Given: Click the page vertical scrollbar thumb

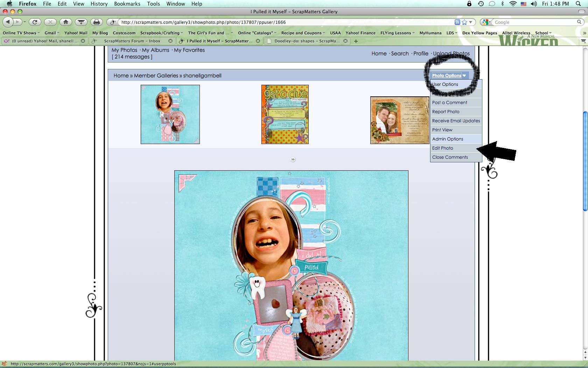Looking at the screenshot, I should pos(585,161).
